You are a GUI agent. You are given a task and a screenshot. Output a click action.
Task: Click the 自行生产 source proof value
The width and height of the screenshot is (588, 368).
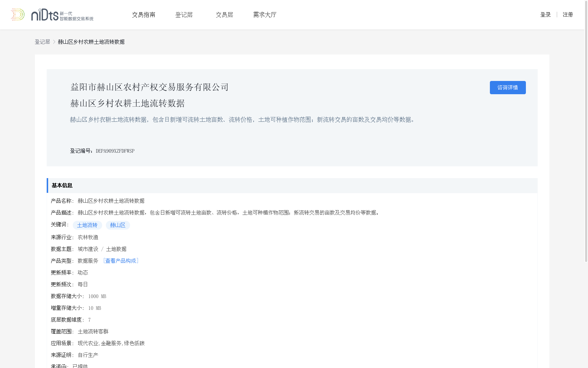click(x=88, y=355)
